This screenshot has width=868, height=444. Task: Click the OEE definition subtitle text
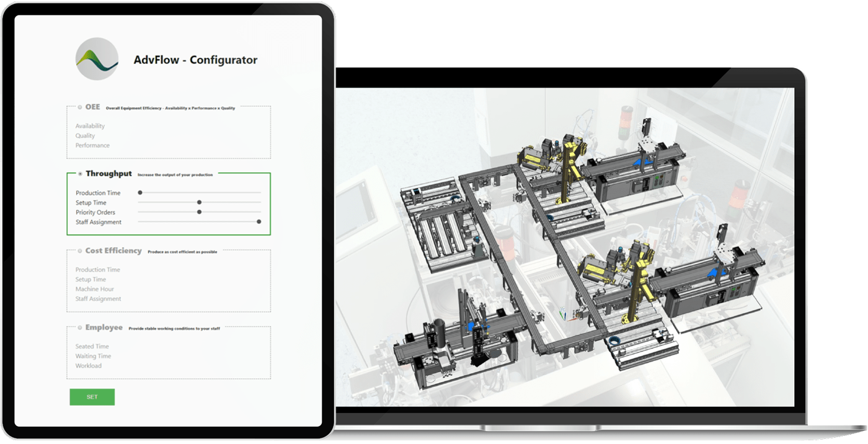click(x=170, y=109)
